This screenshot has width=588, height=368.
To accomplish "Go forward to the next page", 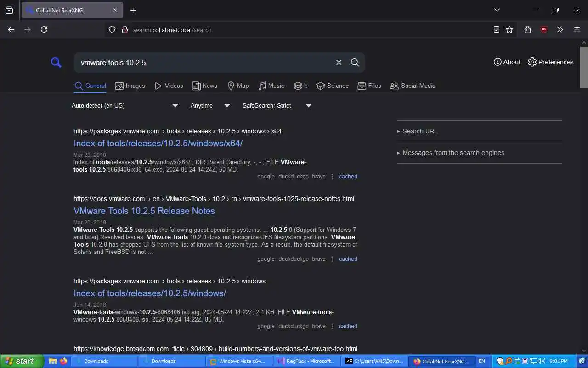I will (x=28, y=29).
